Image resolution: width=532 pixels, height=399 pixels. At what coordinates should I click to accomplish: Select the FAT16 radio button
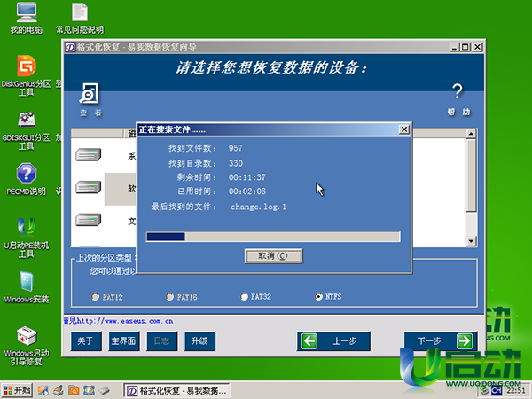169,297
